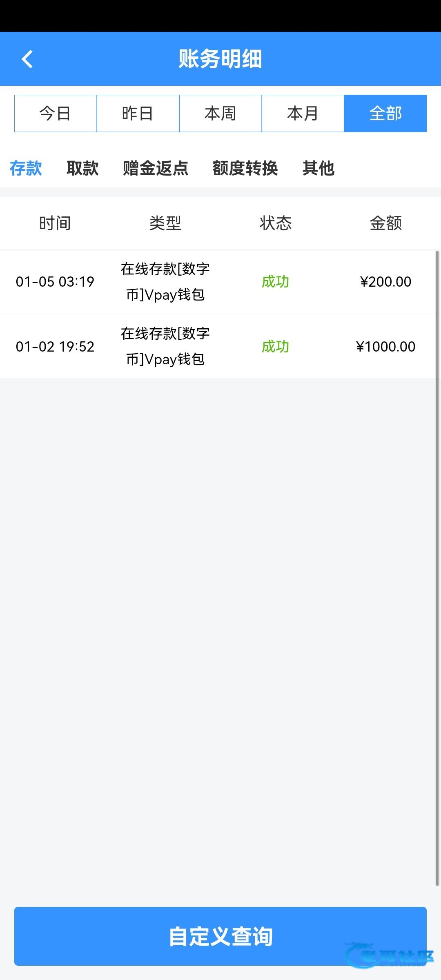Viewport: 441px width, 980px height.
Task: Switch to the 本周 filter
Action: coord(220,114)
